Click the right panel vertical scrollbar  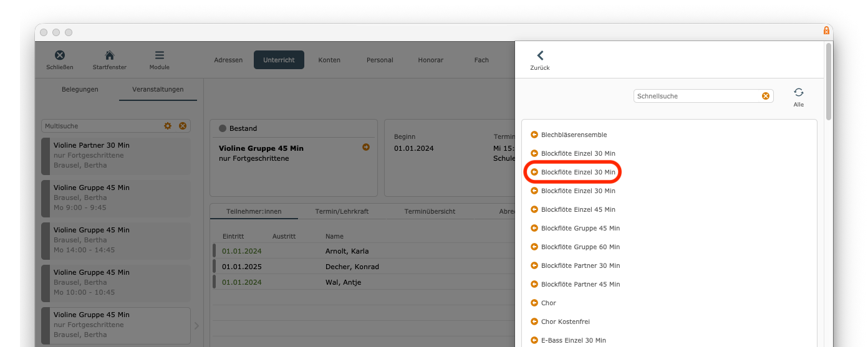(x=828, y=81)
